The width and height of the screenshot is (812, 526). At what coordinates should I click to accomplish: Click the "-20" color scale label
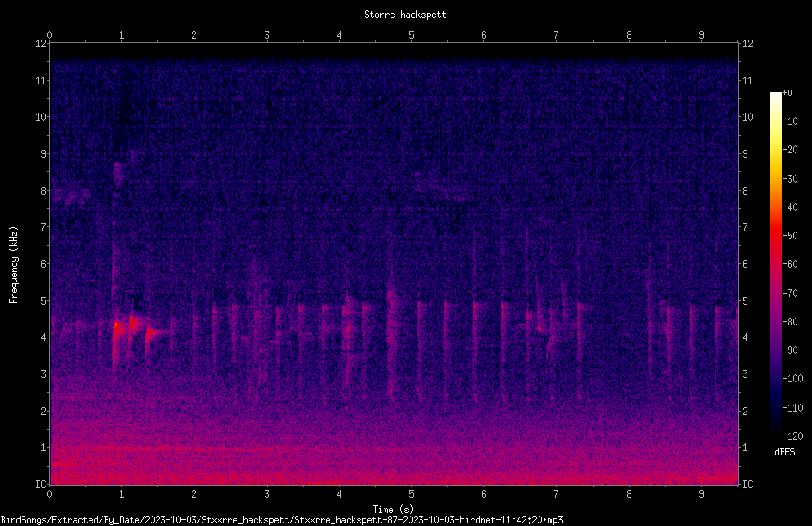pos(790,150)
